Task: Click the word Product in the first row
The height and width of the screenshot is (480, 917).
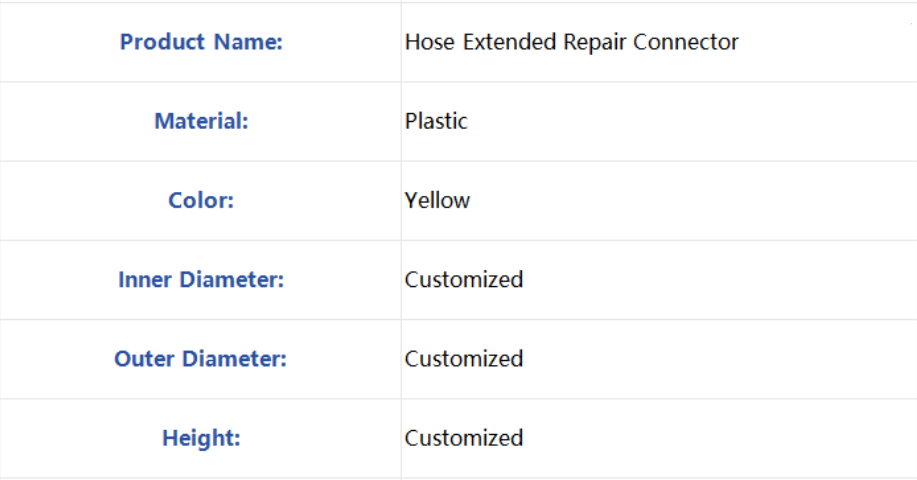Action: click(x=163, y=42)
